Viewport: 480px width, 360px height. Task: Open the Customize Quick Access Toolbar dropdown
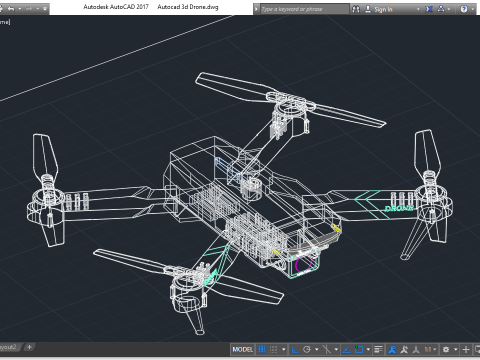tap(45, 9)
